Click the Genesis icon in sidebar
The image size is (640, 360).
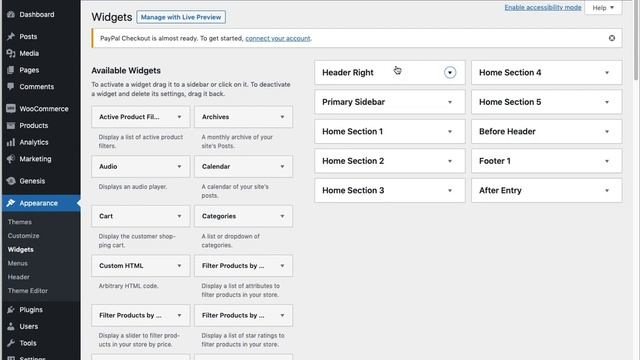point(11,181)
